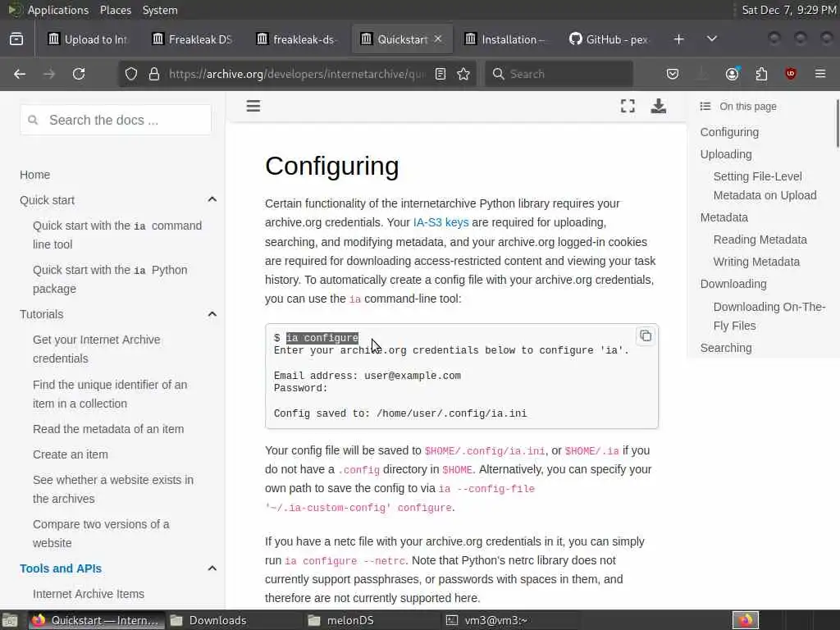The width and height of the screenshot is (840, 630).
Task: Click the clock showing Sat Dec 7
Action: click(x=788, y=10)
